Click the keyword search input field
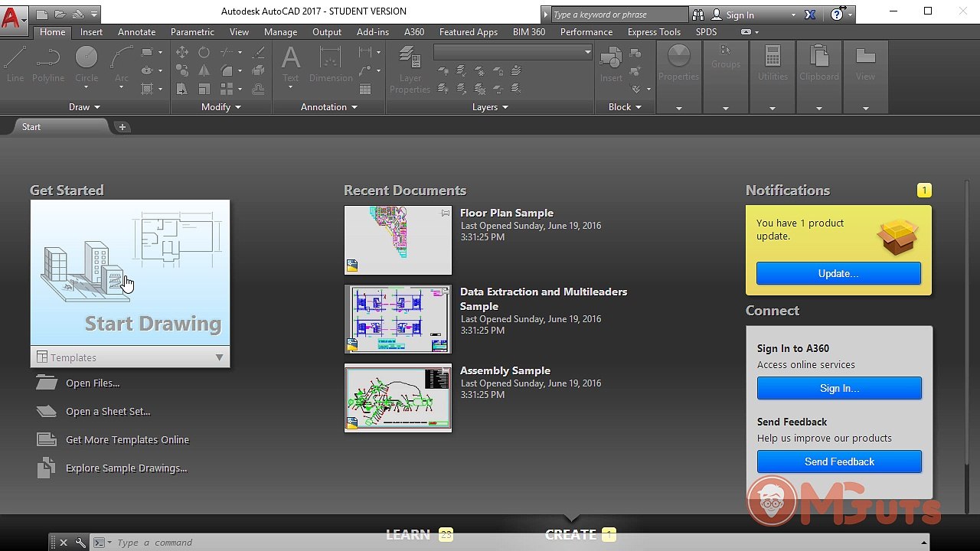 (619, 15)
